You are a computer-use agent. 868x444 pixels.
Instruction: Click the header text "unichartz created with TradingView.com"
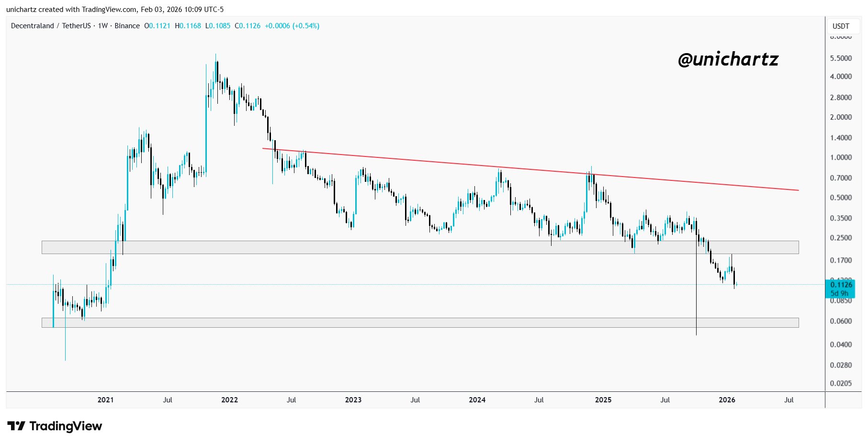[x=71, y=10]
